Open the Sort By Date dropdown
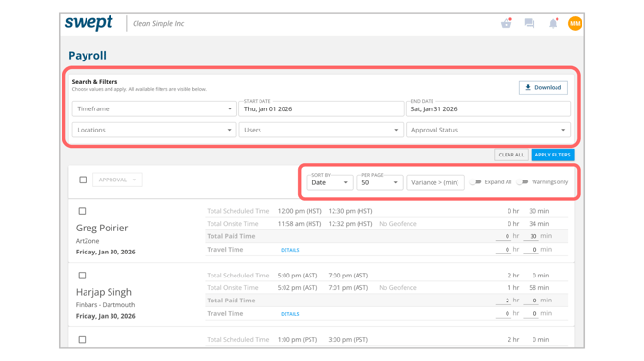This screenshot has width=644, height=361. tap(330, 182)
